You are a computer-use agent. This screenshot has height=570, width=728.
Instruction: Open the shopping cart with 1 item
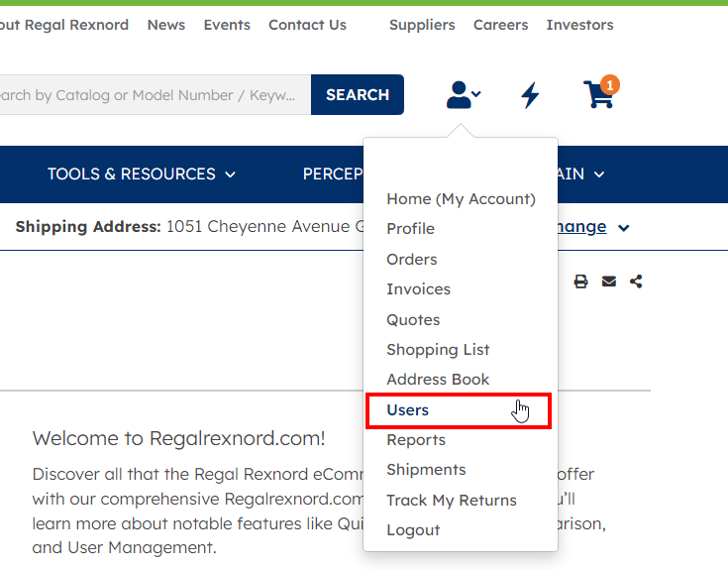[601, 92]
